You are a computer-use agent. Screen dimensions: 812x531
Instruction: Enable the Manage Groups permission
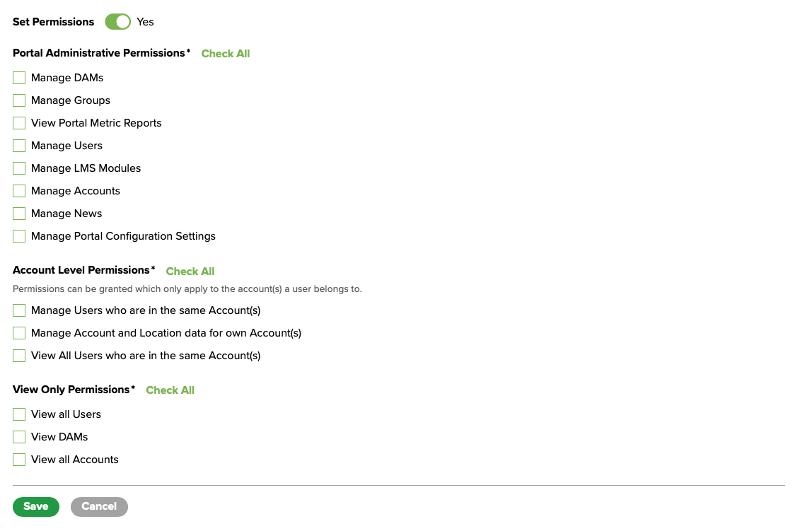[x=19, y=100]
